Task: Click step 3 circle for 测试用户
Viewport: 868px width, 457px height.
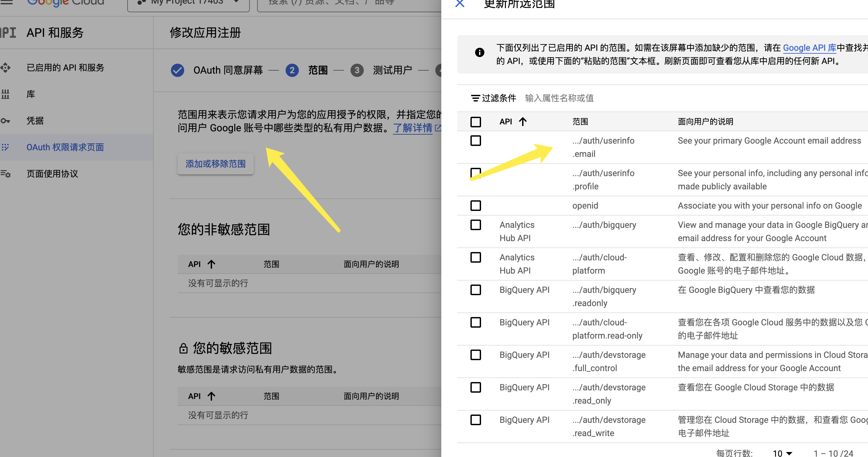Action: point(357,70)
